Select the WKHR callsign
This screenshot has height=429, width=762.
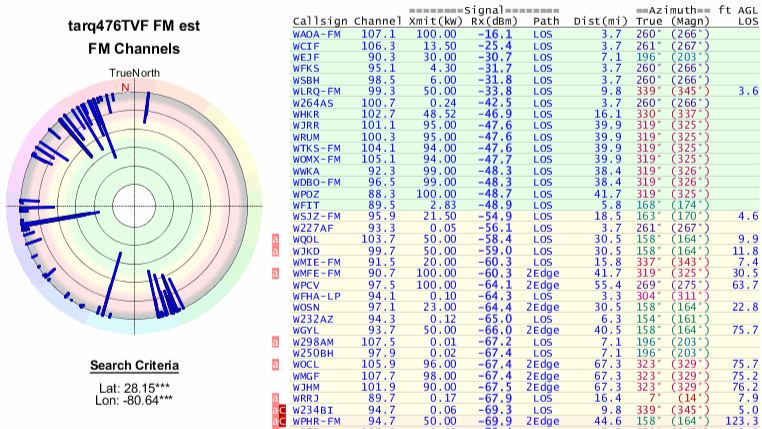pos(306,115)
